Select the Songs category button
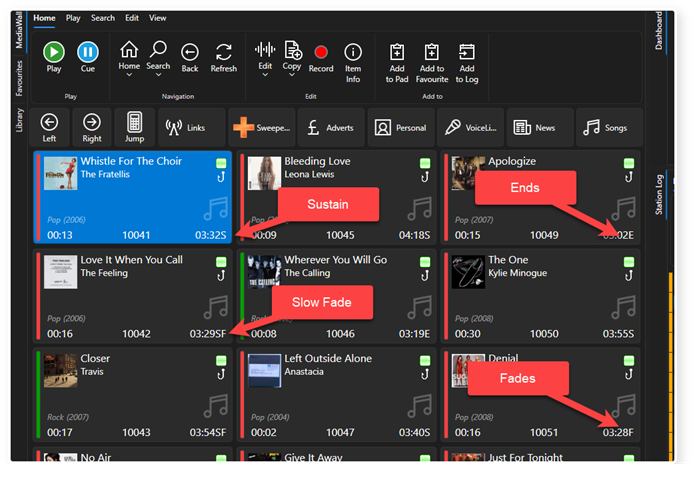The height and width of the screenshot is (480, 693). tap(609, 128)
